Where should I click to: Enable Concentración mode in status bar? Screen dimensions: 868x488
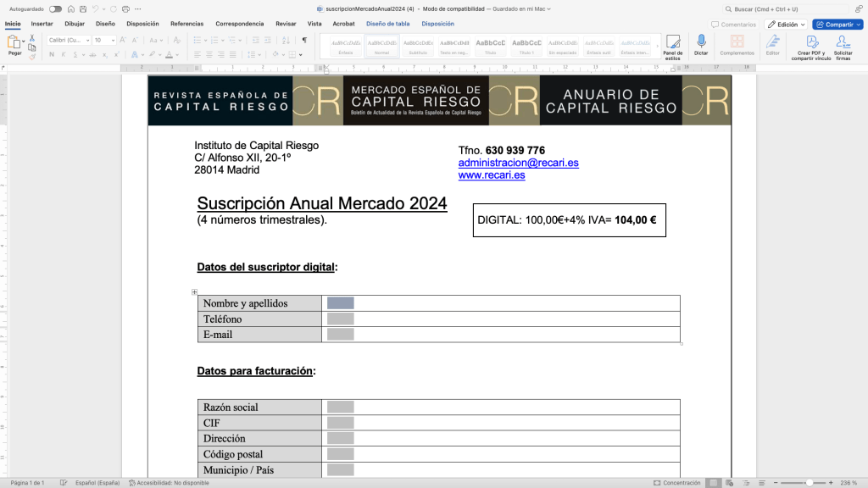pyautogui.click(x=676, y=483)
